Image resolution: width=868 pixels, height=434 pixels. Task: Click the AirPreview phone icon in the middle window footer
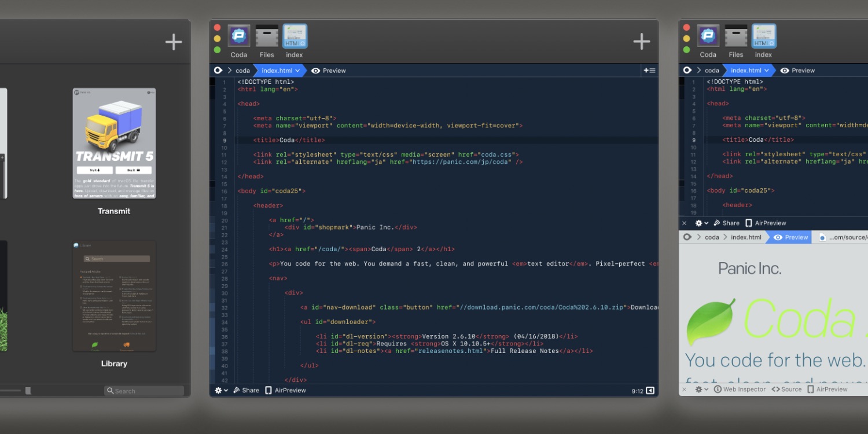pos(269,391)
